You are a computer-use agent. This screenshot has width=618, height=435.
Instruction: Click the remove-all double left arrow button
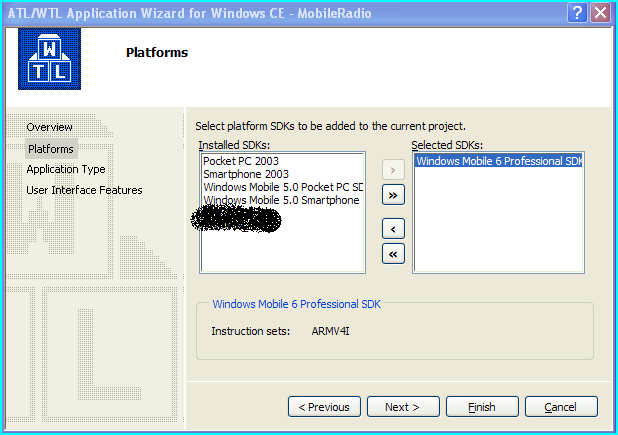click(x=393, y=254)
